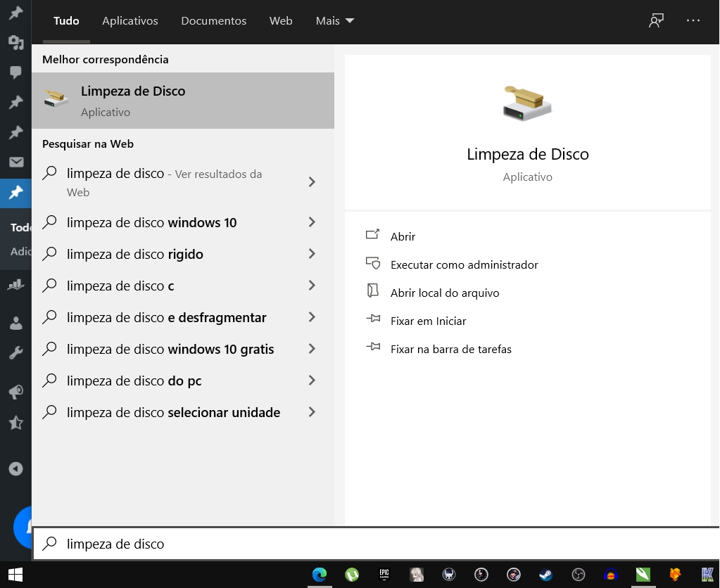Click the green feather app taskbar icon
This screenshot has height=588, width=720.
(x=643, y=574)
